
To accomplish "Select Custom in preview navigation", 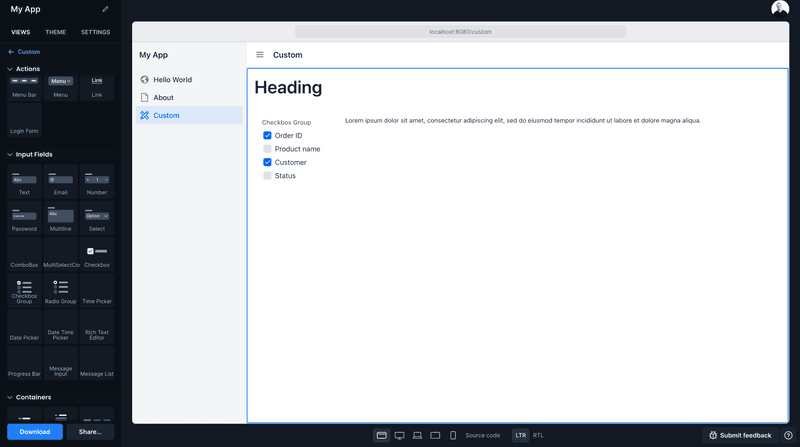I will click(x=189, y=115).
